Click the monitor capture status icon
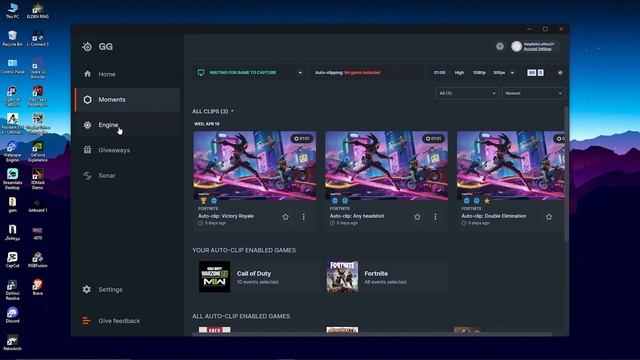 [201, 73]
